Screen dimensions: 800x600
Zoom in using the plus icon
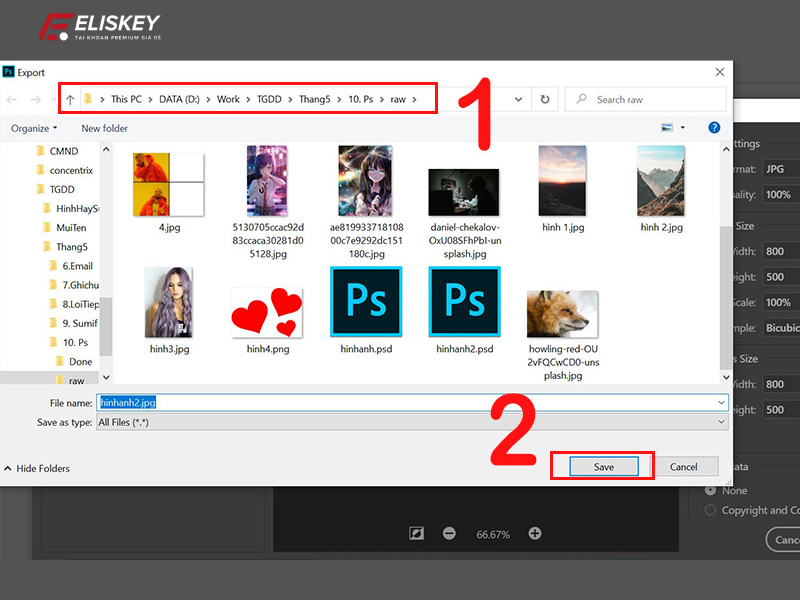click(x=534, y=534)
